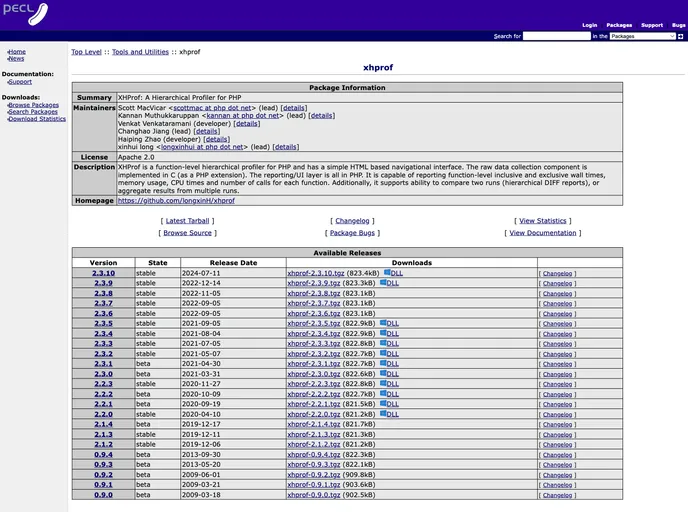
Task: Open the Changelog for version 0.9.3
Action: [557, 465]
